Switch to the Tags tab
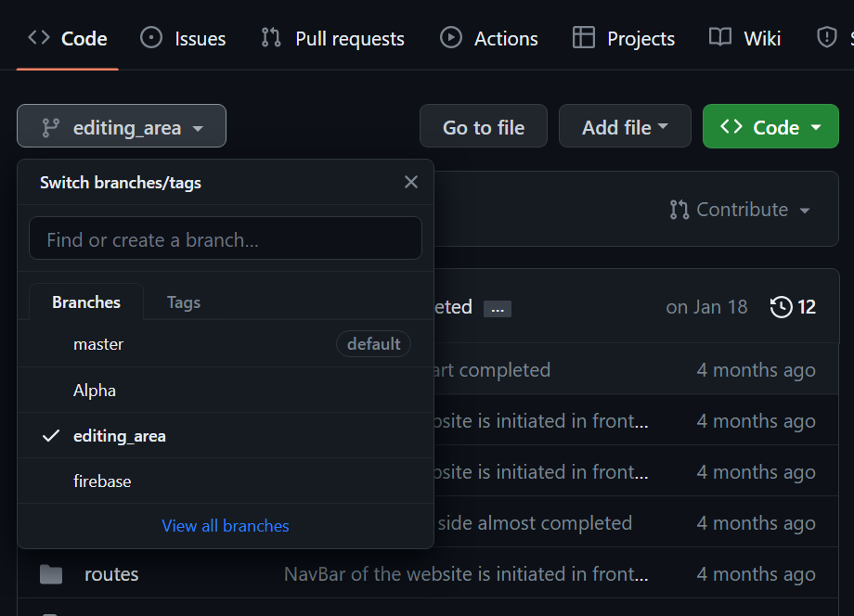The image size is (854, 616). [x=184, y=302]
